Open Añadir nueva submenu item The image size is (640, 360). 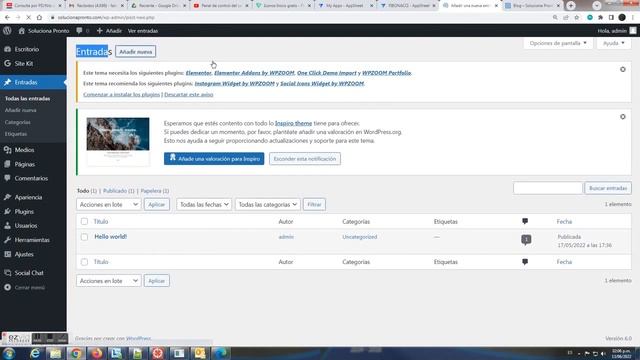coord(20,110)
